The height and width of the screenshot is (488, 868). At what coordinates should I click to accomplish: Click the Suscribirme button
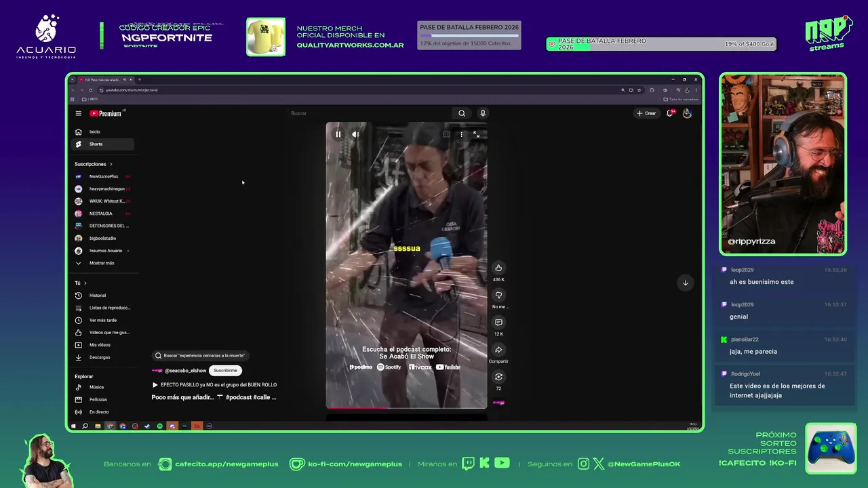pyautogui.click(x=225, y=371)
